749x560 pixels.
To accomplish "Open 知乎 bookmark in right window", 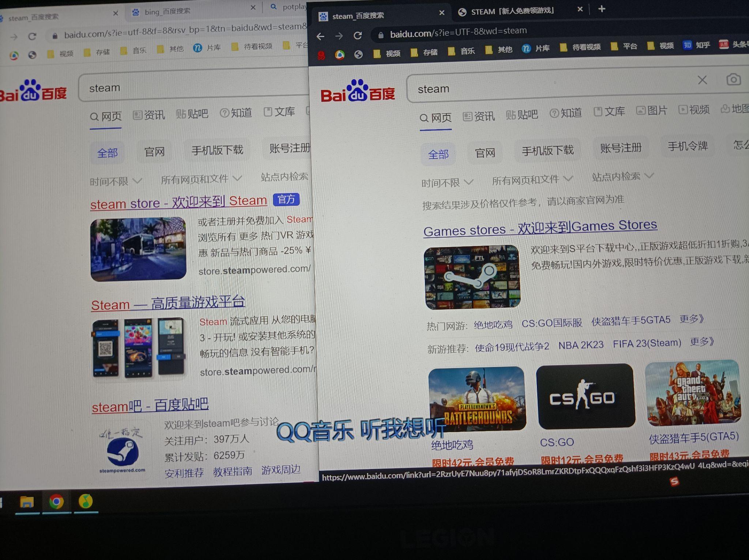I will tap(696, 45).
